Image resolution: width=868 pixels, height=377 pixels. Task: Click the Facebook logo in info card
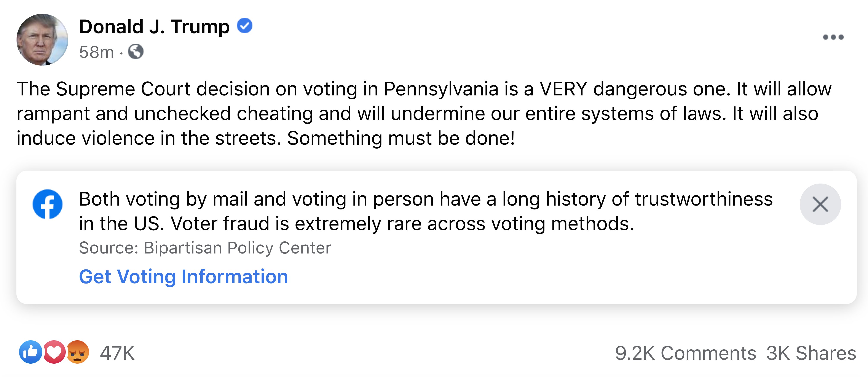pos(48,204)
